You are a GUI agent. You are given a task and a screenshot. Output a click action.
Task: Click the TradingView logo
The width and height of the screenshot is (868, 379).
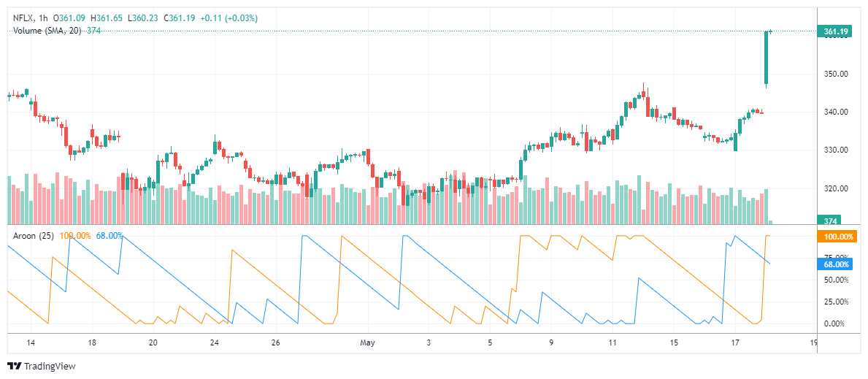(42, 367)
